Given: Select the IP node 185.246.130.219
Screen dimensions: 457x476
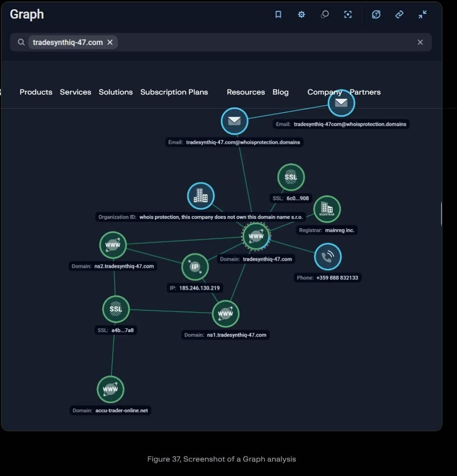Looking at the screenshot, I should tap(195, 267).
